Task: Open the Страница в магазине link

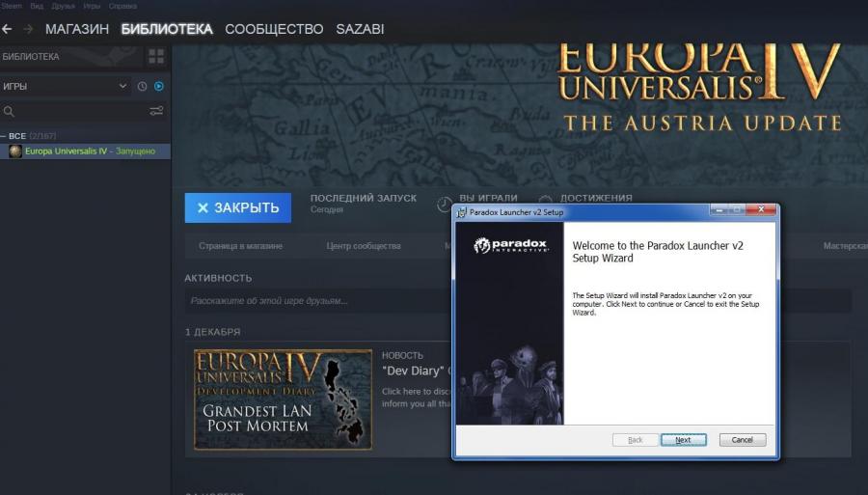Action: click(x=240, y=246)
